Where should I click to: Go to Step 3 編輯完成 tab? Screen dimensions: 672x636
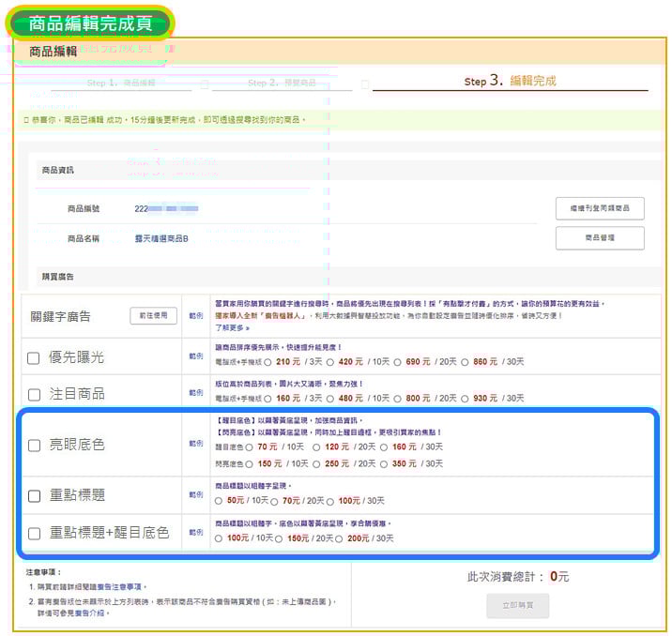(510, 82)
